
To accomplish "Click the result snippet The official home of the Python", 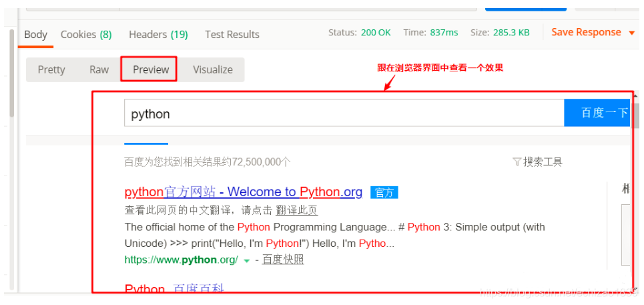I will tap(335, 235).
